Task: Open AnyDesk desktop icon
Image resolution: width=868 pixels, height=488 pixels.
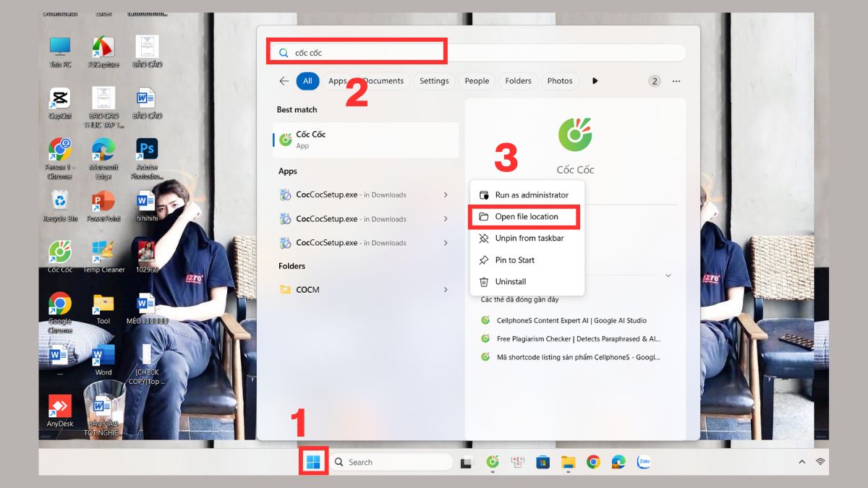Action: tap(59, 411)
